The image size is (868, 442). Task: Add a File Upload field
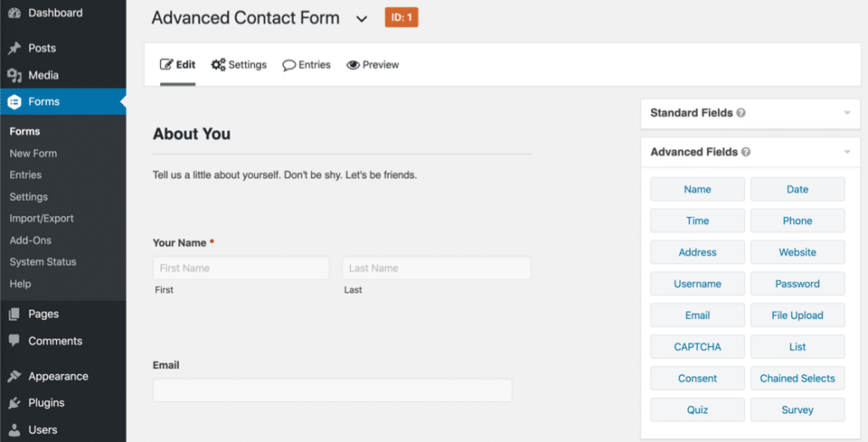(x=798, y=316)
